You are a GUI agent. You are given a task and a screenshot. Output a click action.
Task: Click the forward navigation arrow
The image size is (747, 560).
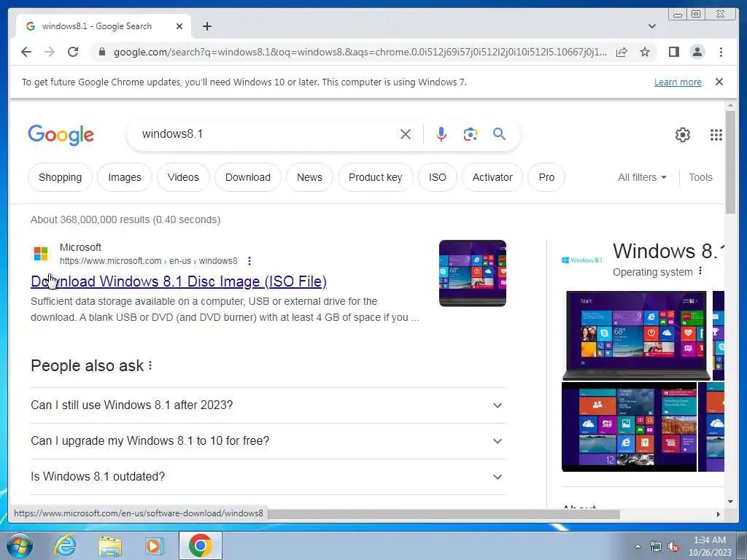[50, 52]
